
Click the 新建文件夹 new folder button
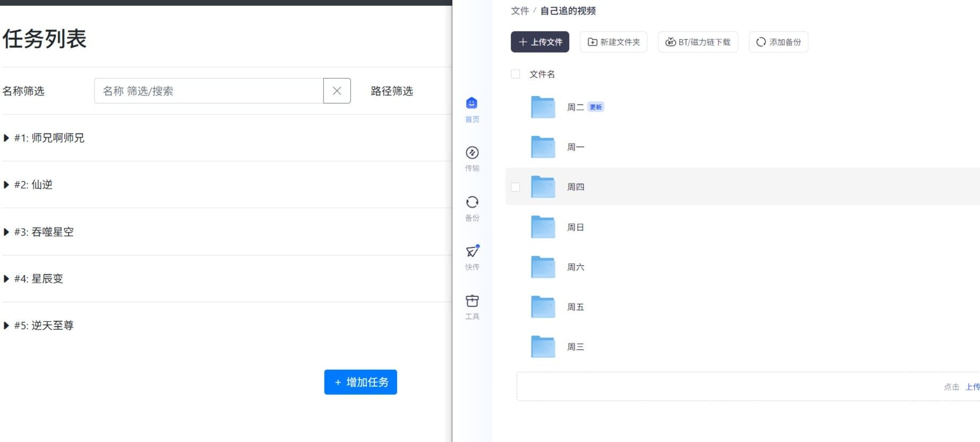[x=613, y=42]
